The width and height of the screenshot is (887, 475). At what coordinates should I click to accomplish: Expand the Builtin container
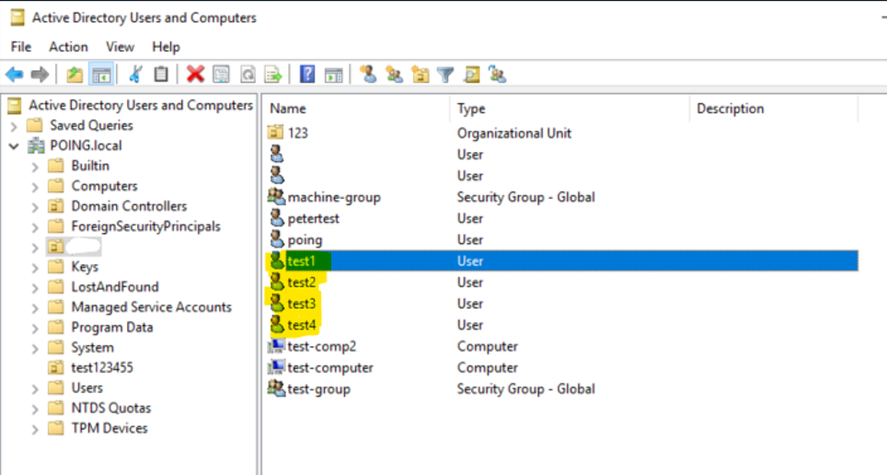click(x=35, y=167)
